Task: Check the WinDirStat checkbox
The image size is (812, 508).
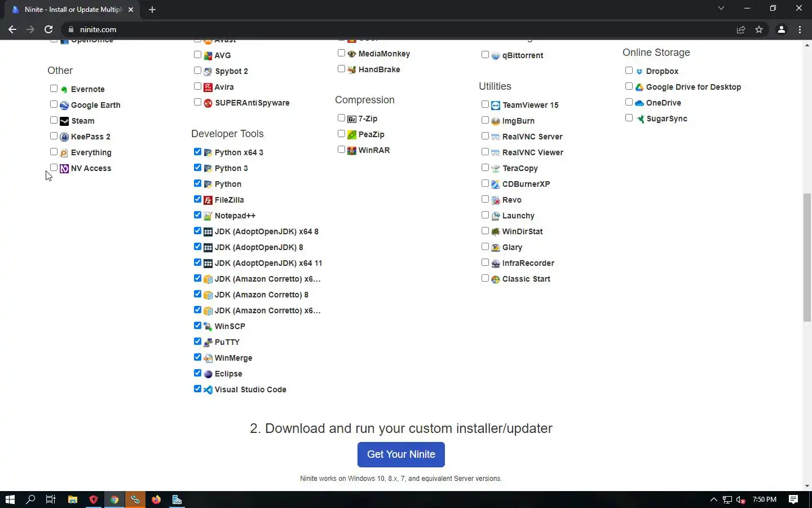Action: pyautogui.click(x=485, y=231)
